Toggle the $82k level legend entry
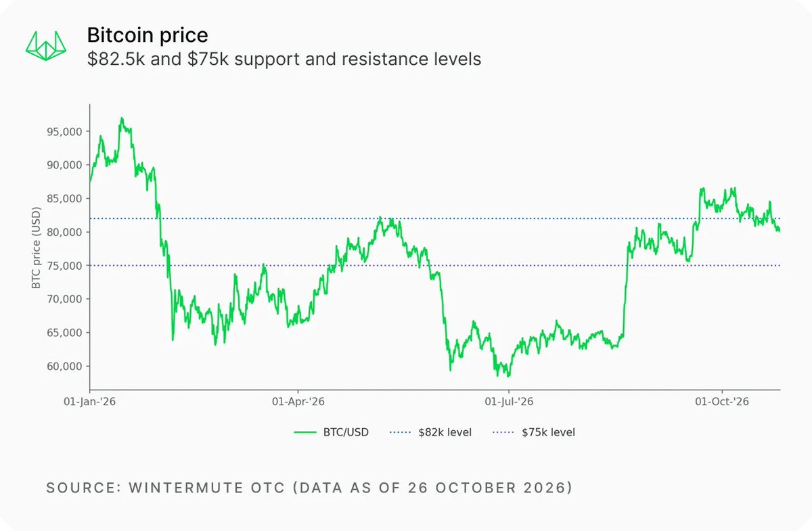The image size is (812, 531). point(430,432)
